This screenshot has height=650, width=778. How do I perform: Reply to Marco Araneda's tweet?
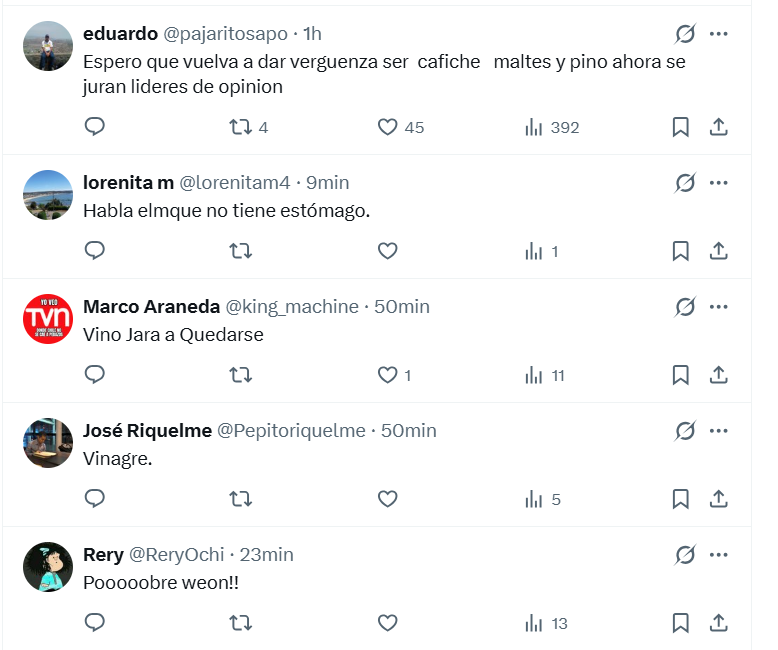95,375
